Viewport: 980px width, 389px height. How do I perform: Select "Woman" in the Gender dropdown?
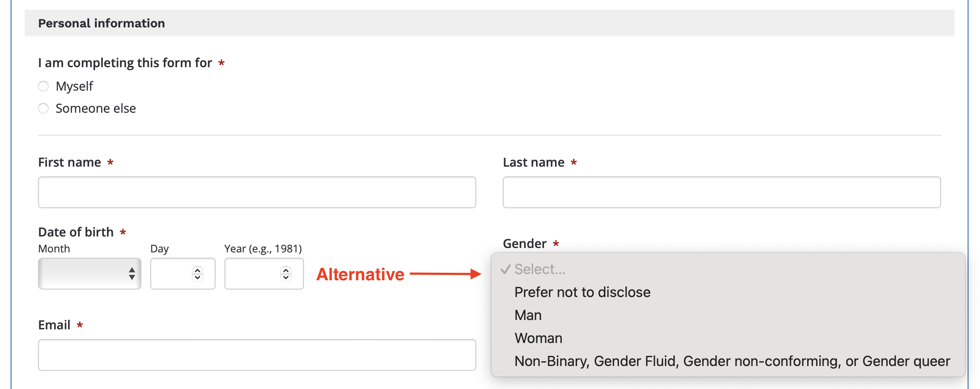click(538, 338)
